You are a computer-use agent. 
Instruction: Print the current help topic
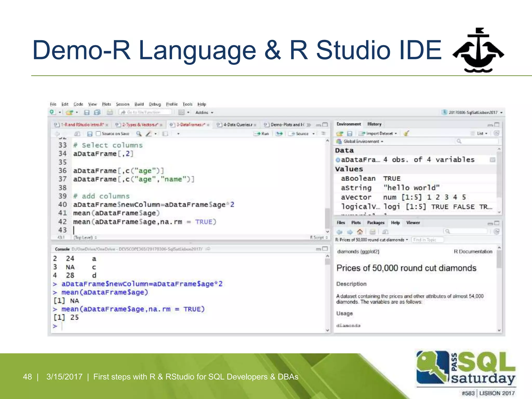pyautogui.click(x=373, y=232)
